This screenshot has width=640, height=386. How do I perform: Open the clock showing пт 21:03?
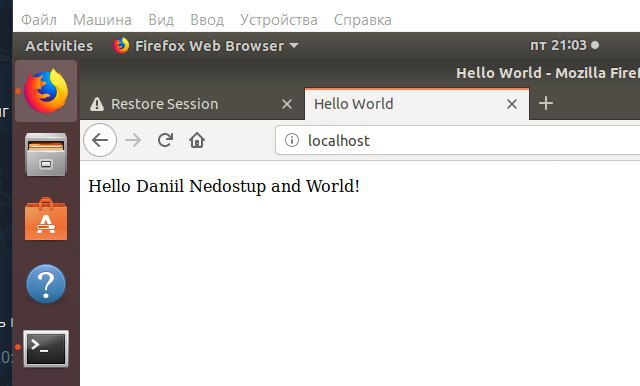[x=564, y=45]
